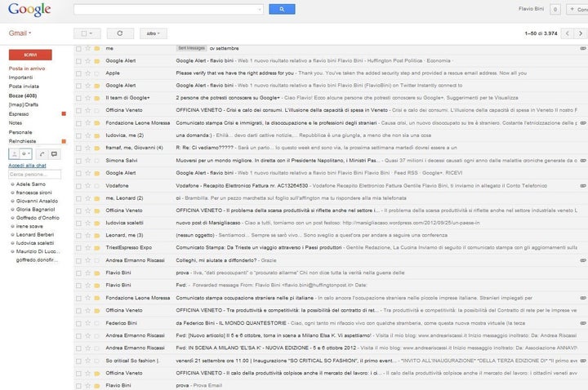Viewport: 588px width, 390px height.
Task: Click the Flavio Bini account name
Action: pos(531,9)
